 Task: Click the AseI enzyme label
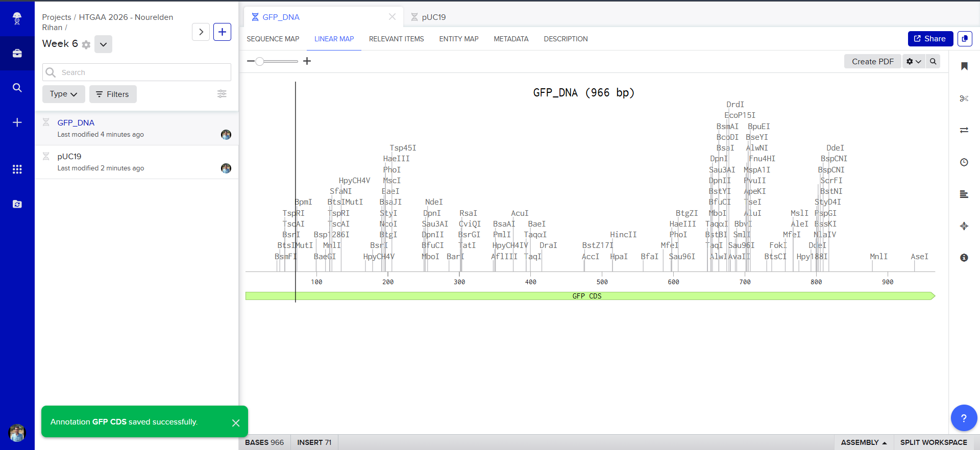[x=919, y=257]
